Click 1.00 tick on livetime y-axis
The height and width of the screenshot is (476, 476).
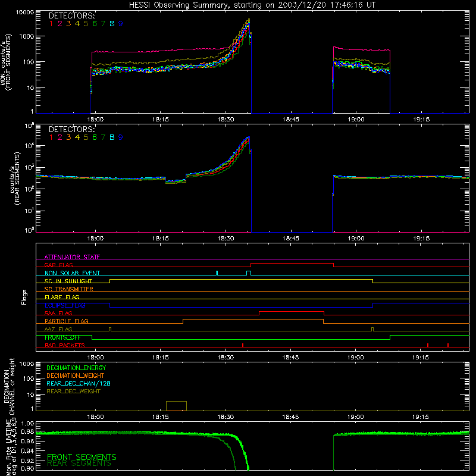click(x=27, y=424)
